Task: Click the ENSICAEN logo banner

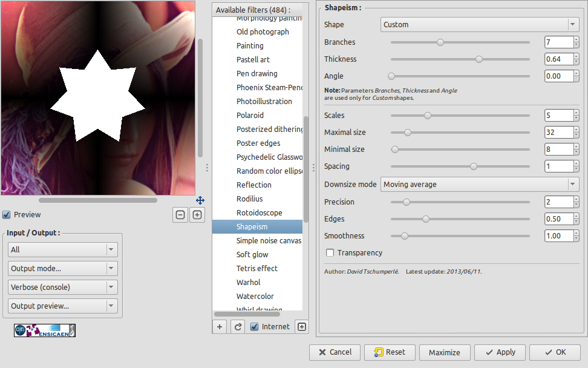Action: pos(45,330)
